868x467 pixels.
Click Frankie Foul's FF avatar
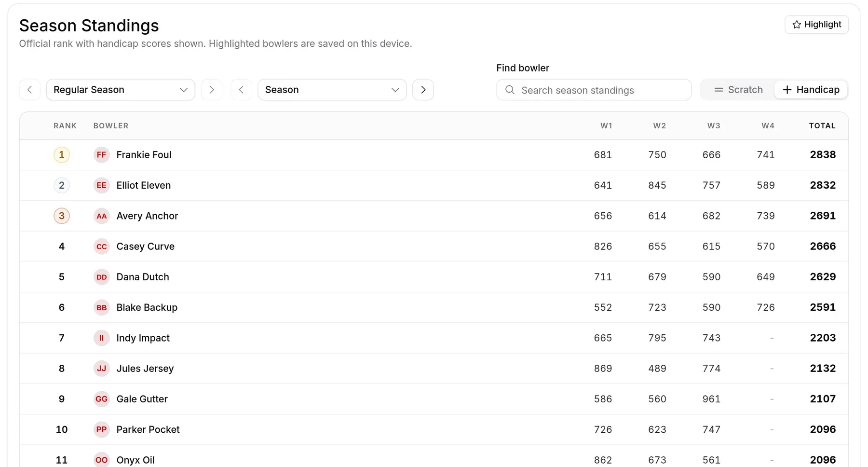coord(101,155)
